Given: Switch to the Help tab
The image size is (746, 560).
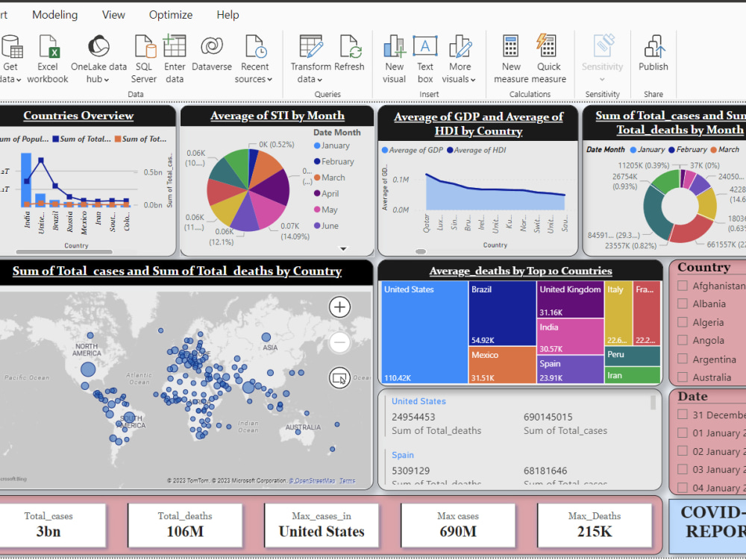Looking at the screenshot, I should point(228,14).
